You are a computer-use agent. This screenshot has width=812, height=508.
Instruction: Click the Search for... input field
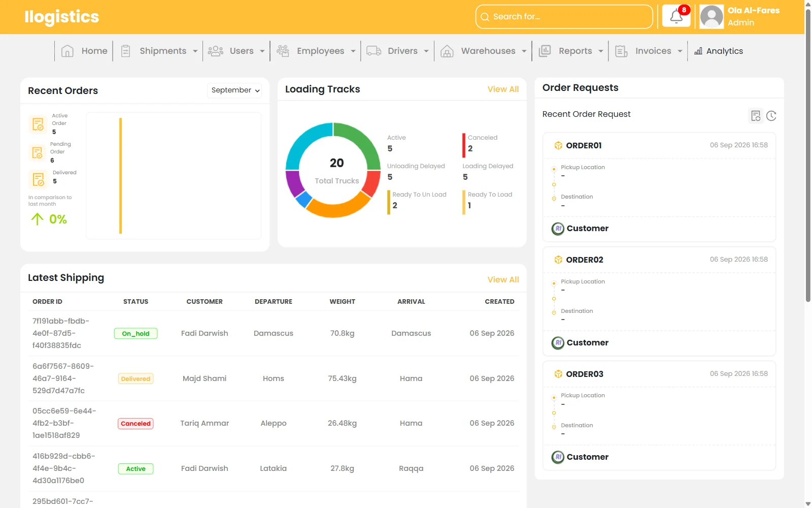[x=564, y=17]
